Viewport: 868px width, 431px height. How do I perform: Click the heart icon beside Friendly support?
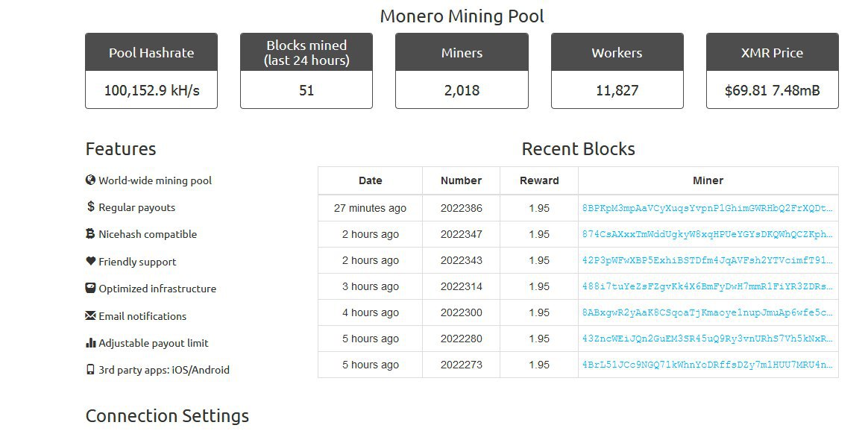tap(91, 261)
